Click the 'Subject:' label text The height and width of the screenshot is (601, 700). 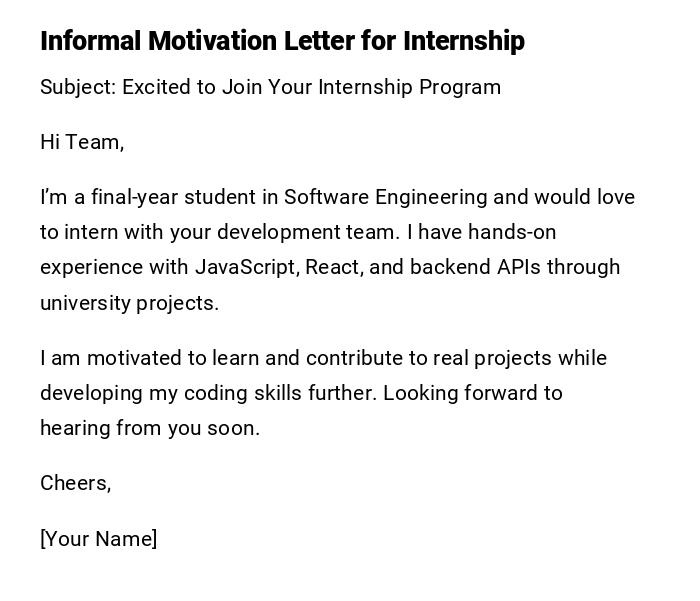[x=78, y=87]
